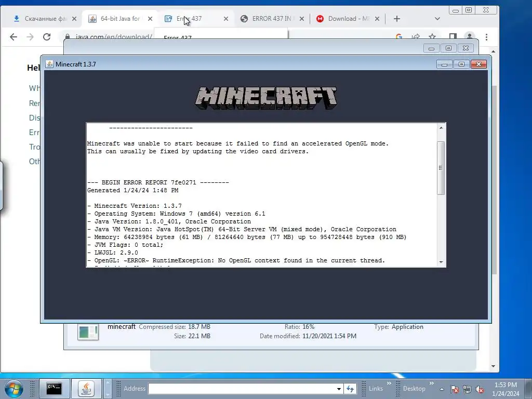The image size is (532, 399).
Task: Expand the Desktop toolbar chevron
Action: [431, 383]
